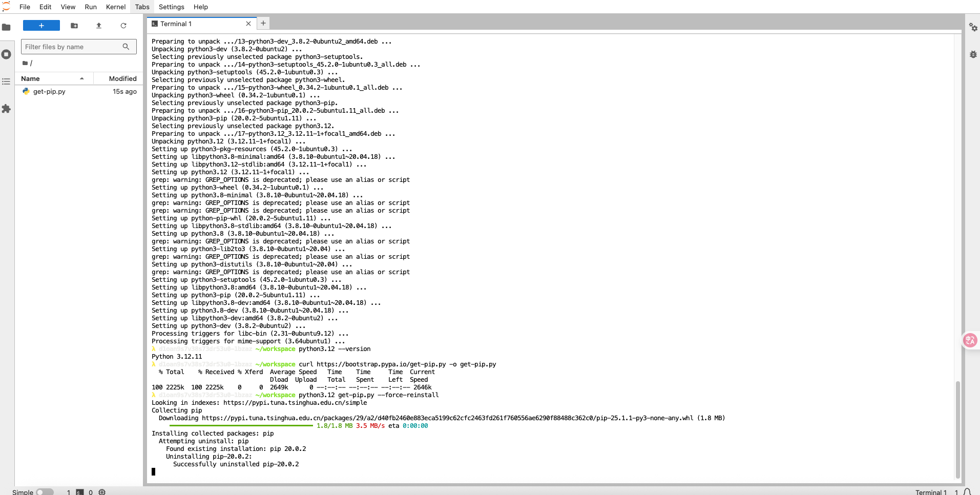Click 'Simple' label in status bar
This screenshot has height=495, width=980.
pyautogui.click(x=23, y=492)
